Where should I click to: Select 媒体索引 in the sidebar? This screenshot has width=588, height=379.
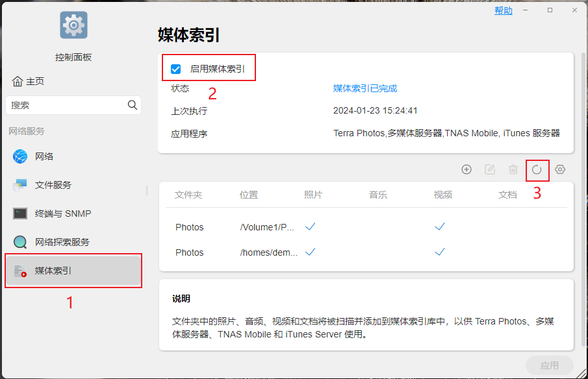tap(73, 271)
